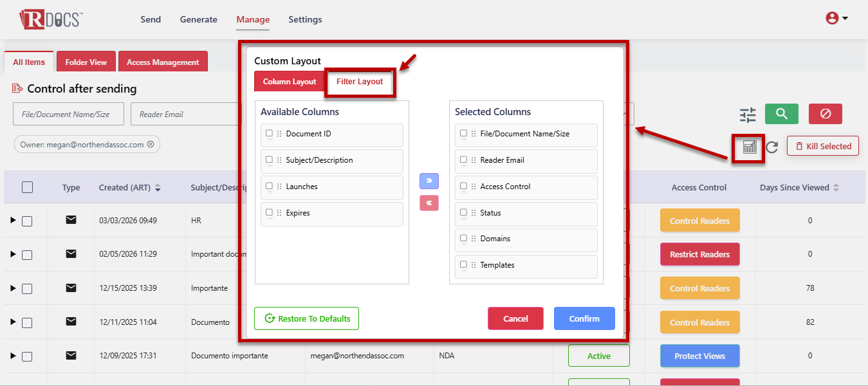Check the Document ID column checkbox

(269, 134)
